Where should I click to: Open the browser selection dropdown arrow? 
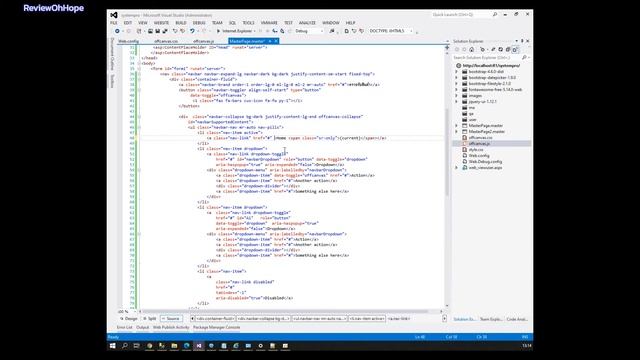tap(255, 31)
